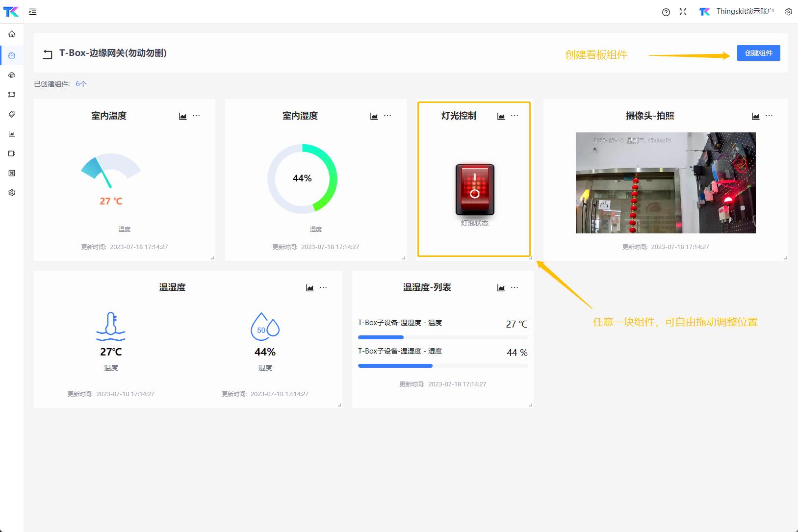Click the square X-mark icon in the sidebar
The width and height of the screenshot is (798, 532).
(x=12, y=173)
